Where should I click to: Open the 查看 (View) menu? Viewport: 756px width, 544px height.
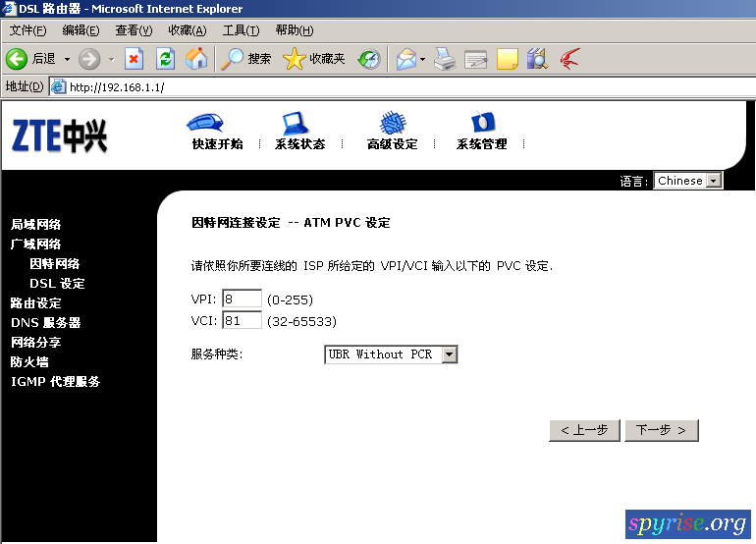(134, 30)
